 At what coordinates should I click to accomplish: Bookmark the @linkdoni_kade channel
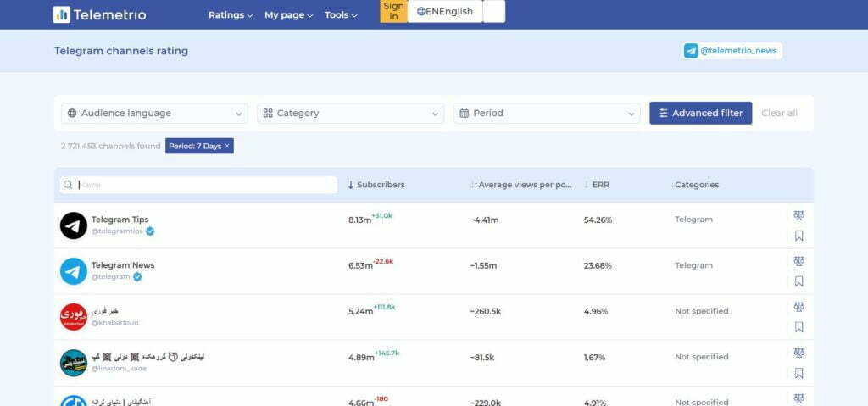798,373
